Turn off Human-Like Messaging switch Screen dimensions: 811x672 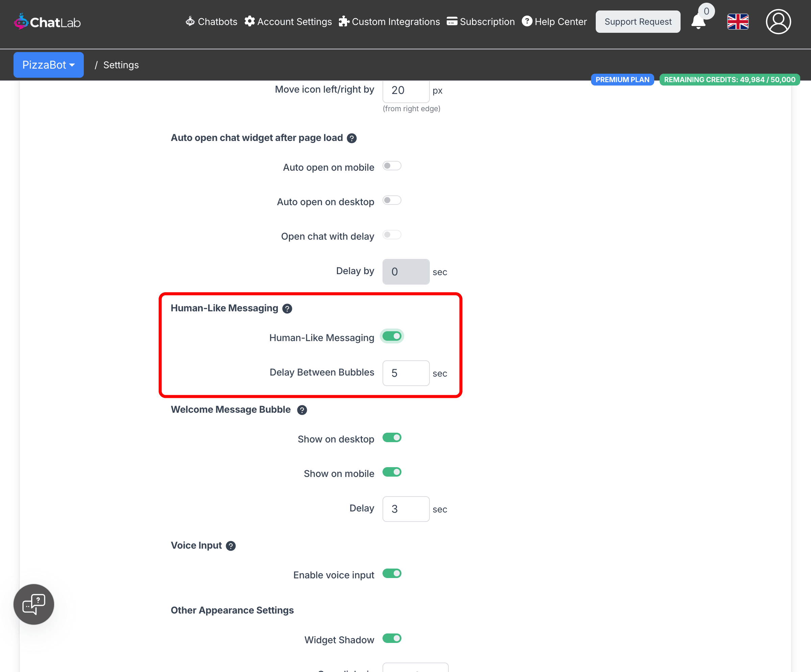pos(392,336)
